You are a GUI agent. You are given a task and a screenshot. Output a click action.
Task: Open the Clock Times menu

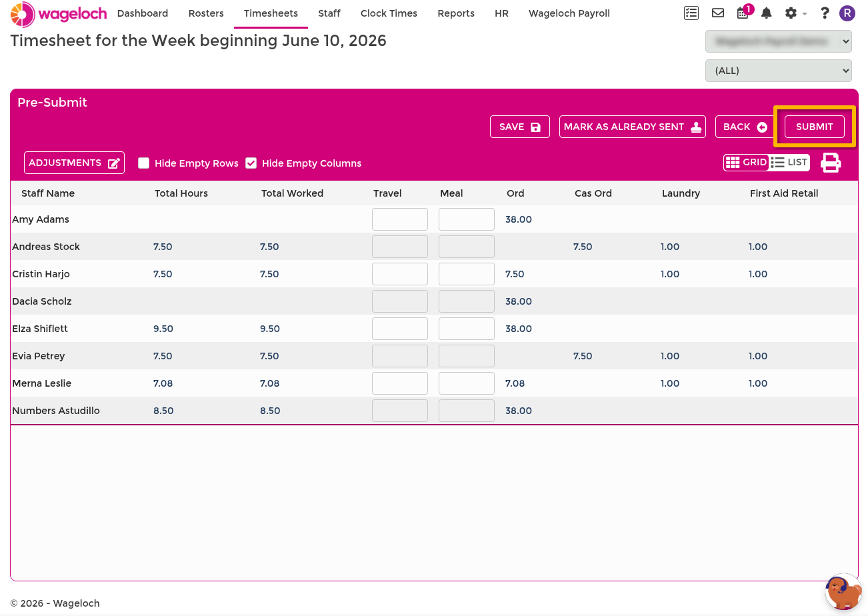pyautogui.click(x=389, y=13)
